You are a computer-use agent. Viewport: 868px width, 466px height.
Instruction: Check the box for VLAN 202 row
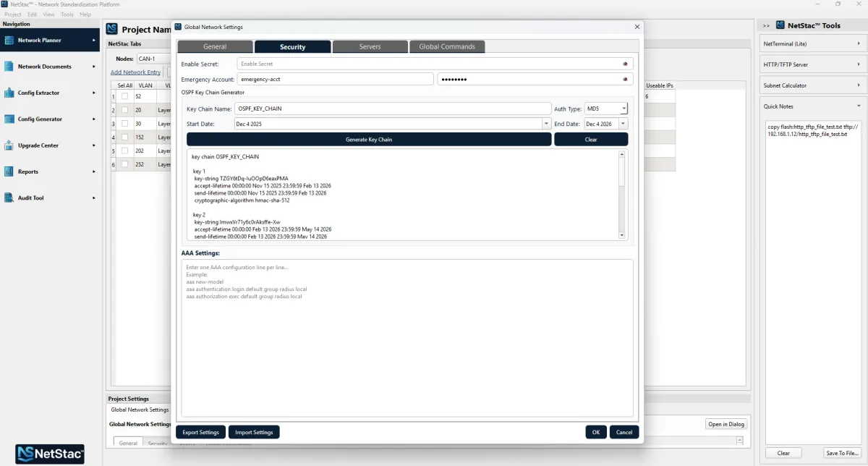pyautogui.click(x=125, y=151)
